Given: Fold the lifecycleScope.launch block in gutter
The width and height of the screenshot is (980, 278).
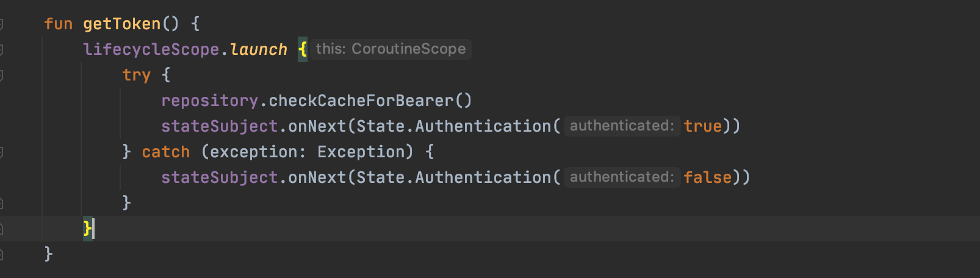Looking at the screenshot, I should click(2, 50).
